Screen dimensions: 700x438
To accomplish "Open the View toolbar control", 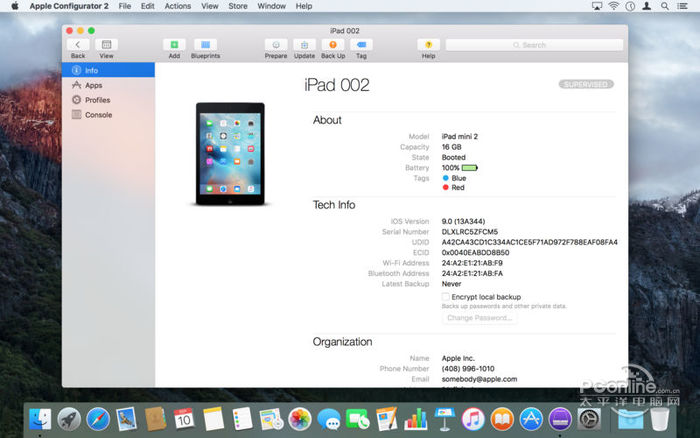I will click(x=106, y=45).
